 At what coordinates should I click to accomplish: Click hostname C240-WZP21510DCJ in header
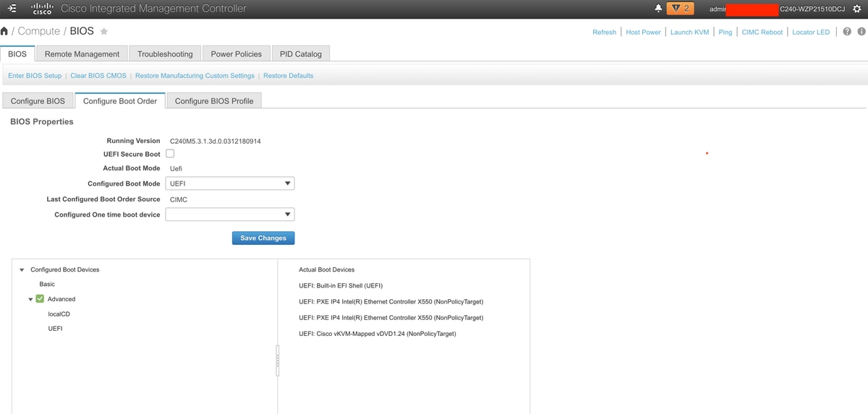tap(812, 9)
